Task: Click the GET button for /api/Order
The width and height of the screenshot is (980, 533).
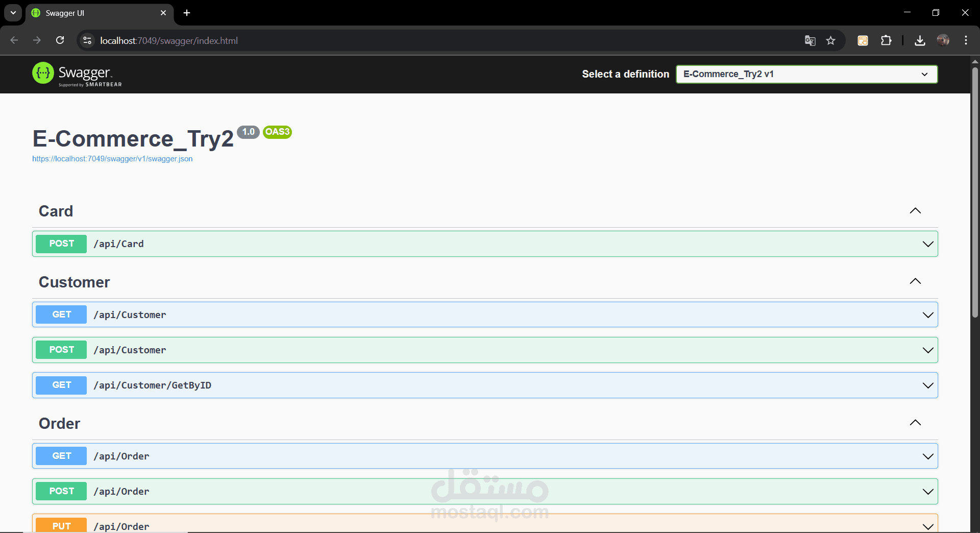Action: (61, 456)
